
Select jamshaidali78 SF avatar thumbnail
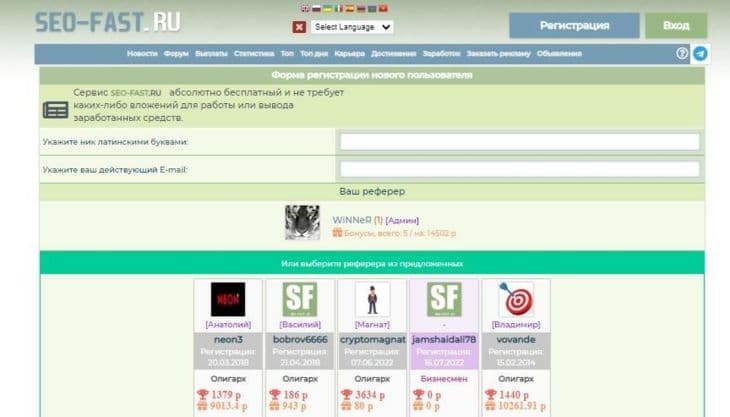tap(444, 299)
